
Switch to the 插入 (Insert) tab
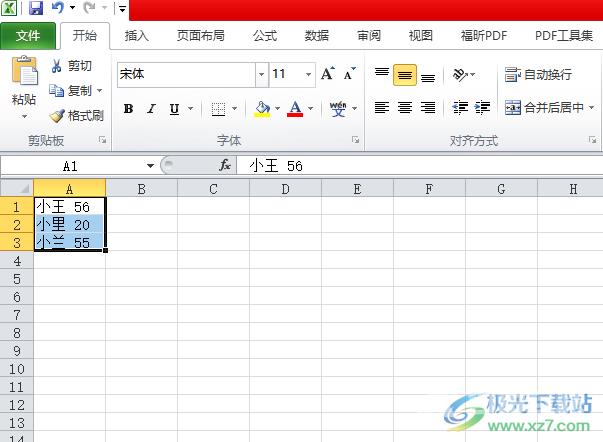click(x=137, y=36)
